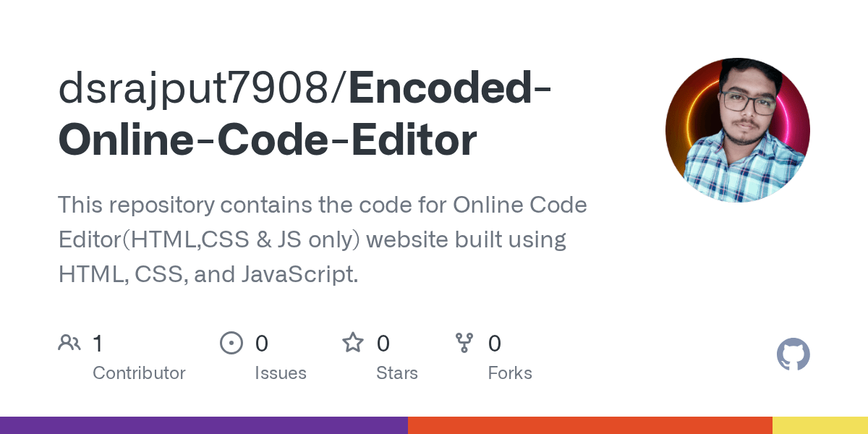Click the orange language bar segment
This screenshot has height=434, width=868.
coord(590,425)
